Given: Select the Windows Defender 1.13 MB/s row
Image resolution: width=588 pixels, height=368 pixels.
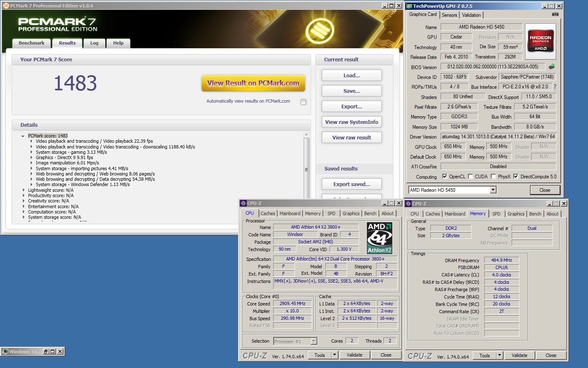Looking at the screenshot, I should (x=82, y=184).
